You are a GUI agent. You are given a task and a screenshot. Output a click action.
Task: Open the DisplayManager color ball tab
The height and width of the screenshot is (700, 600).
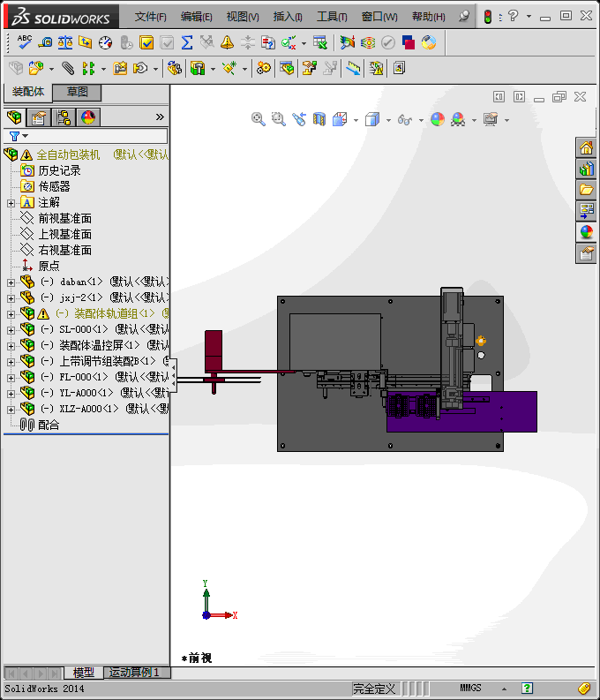(x=88, y=117)
